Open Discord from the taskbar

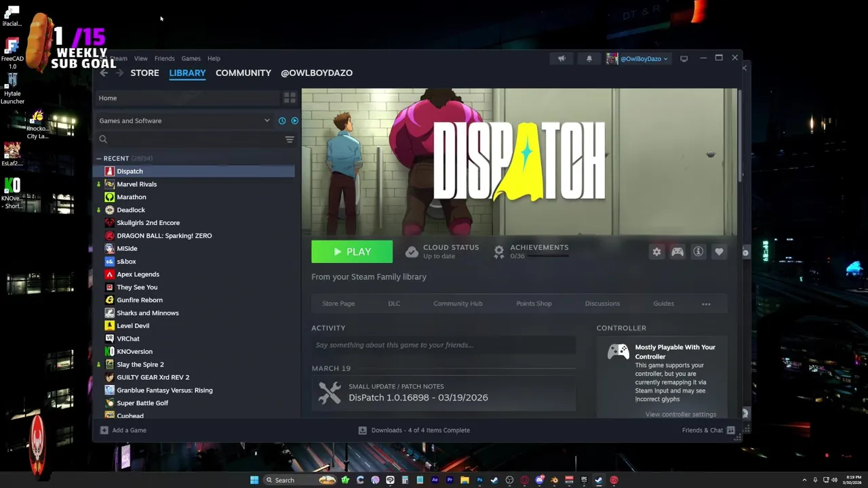[539, 480]
